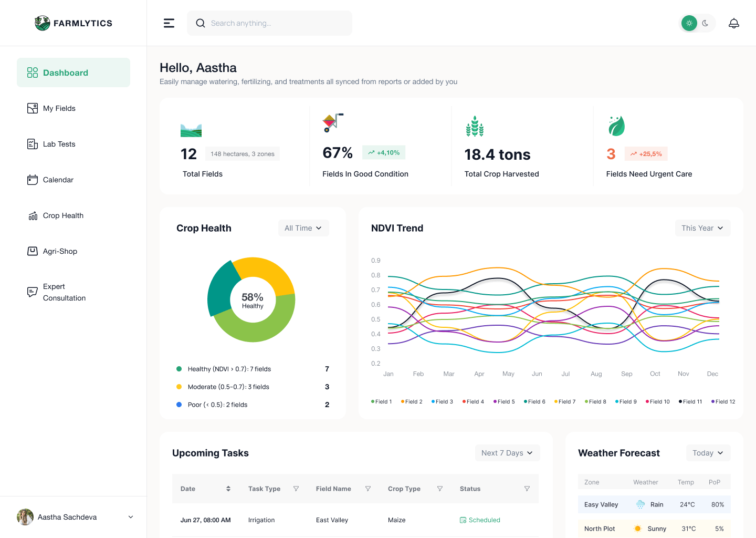Click the Crop Type filter icon
The width and height of the screenshot is (756, 538).
coord(440,489)
